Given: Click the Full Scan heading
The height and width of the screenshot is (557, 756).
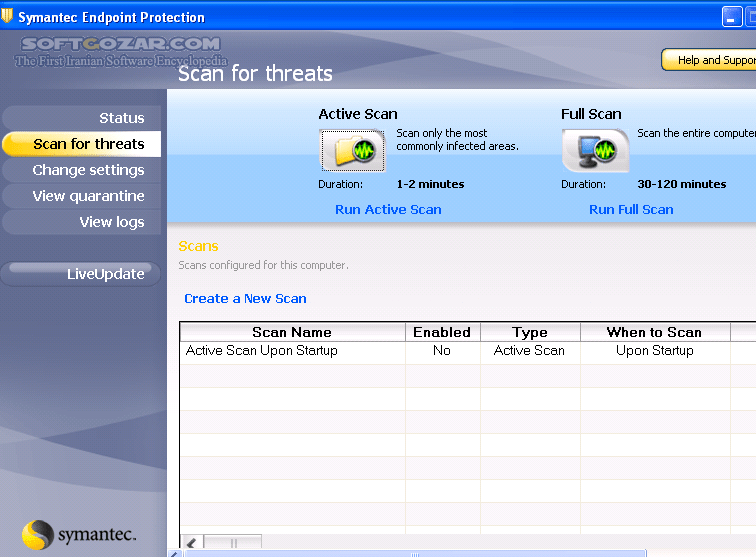Looking at the screenshot, I should (x=591, y=114).
